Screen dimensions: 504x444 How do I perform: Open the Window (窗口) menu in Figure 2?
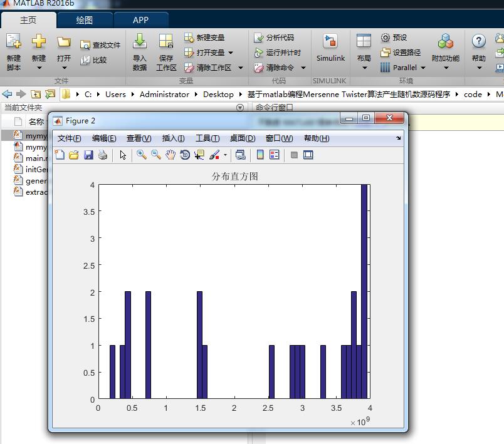coord(280,138)
